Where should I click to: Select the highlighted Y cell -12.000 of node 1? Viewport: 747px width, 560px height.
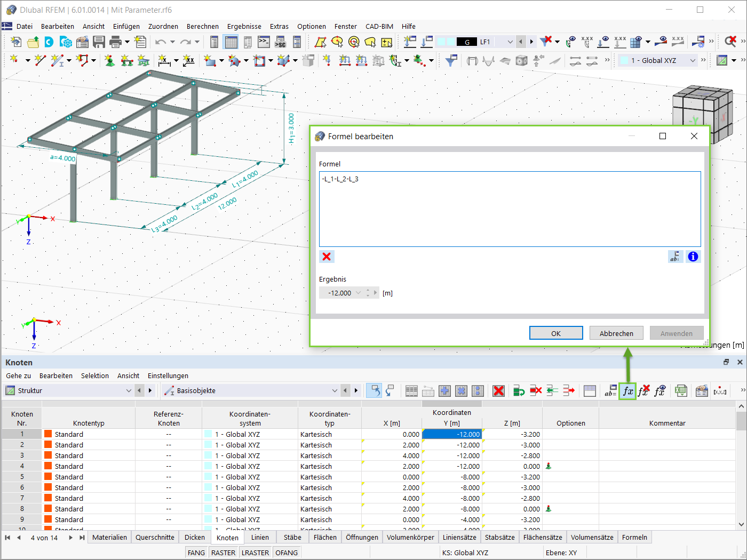pos(452,434)
